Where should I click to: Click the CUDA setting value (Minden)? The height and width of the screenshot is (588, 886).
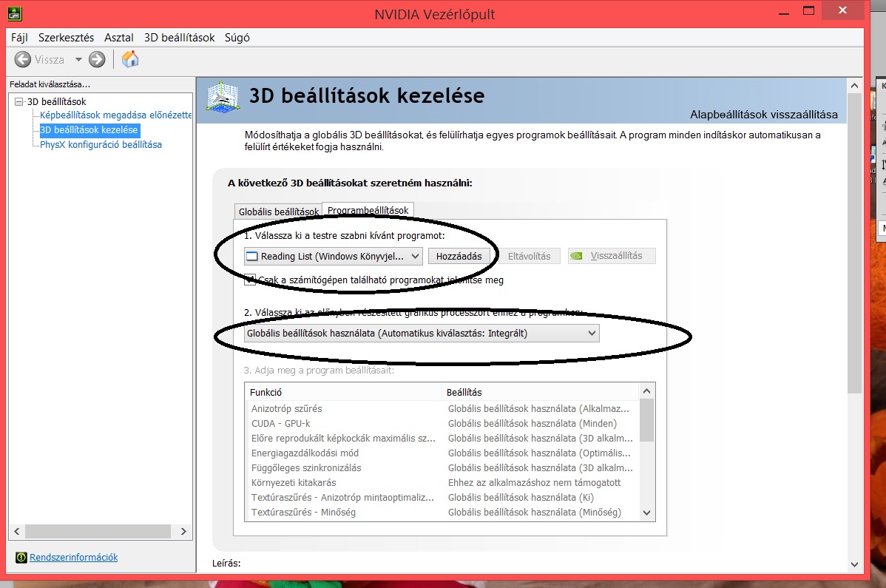pyautogui.click(x=532, y=424)
